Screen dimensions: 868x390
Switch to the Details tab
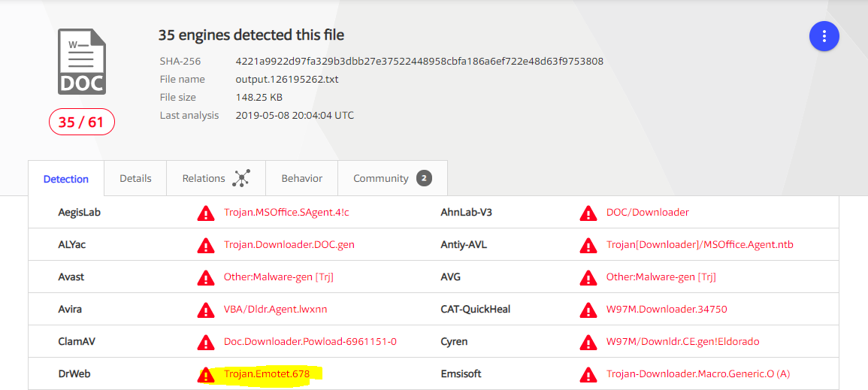pyautogui.click(x=135, y=179)
